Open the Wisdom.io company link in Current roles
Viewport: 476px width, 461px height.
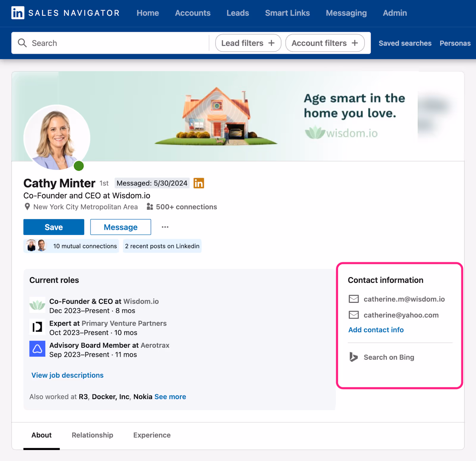(x=141, y=301)
